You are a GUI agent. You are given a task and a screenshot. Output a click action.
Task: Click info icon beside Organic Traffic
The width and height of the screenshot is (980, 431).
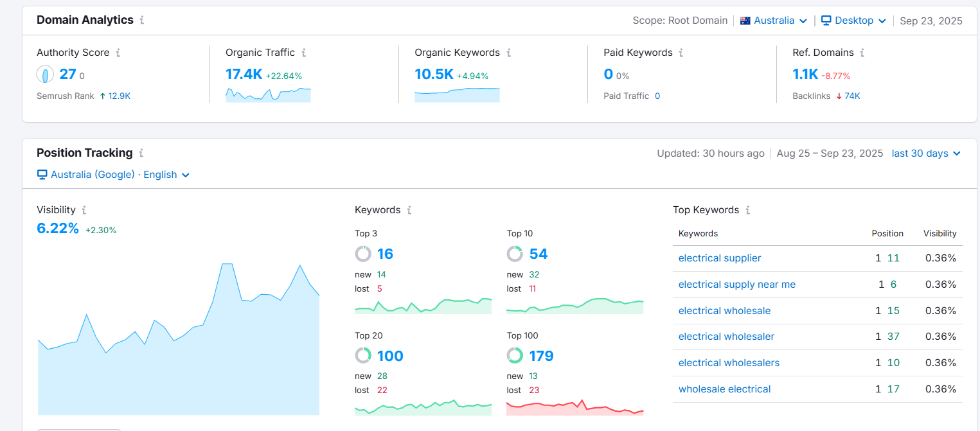click(x=304, y=53)
